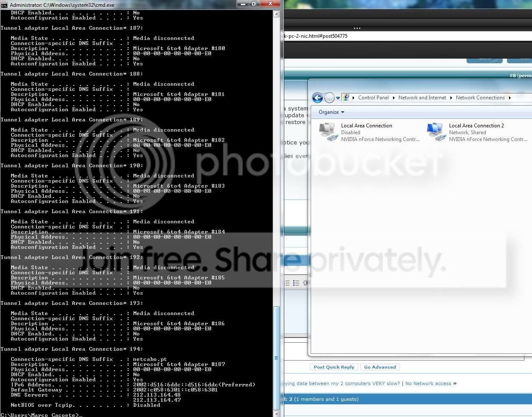Viewport: 532px width, 417px height.
Task: Select the Local Area Connection 2 adapter icon
Action: pos(436,132)
